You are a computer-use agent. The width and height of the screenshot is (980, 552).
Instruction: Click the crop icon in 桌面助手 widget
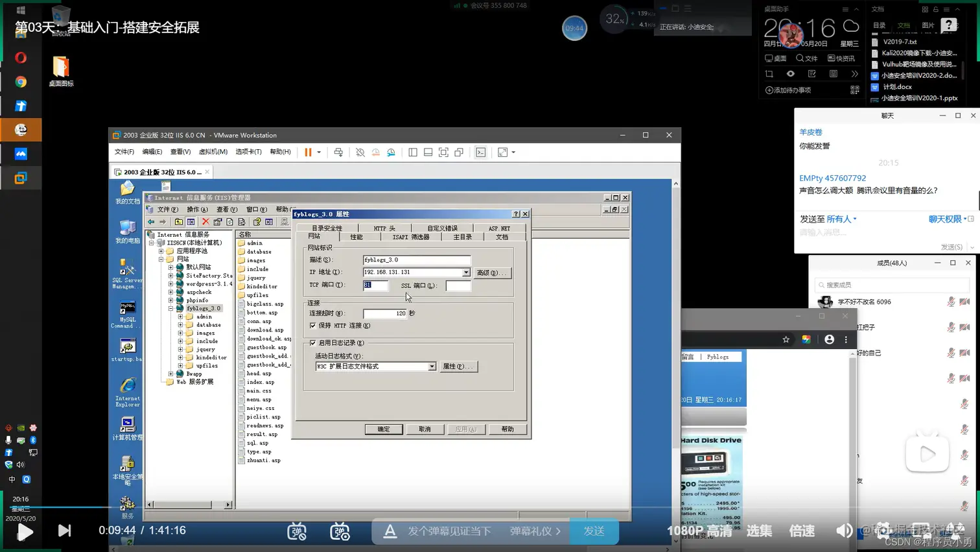[x=769, y=74]
